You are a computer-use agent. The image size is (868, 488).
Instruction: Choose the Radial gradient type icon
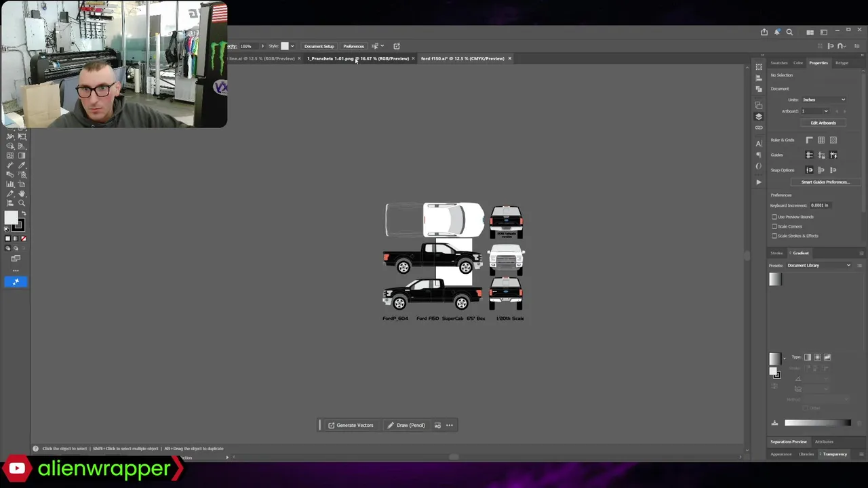[817, 357]
